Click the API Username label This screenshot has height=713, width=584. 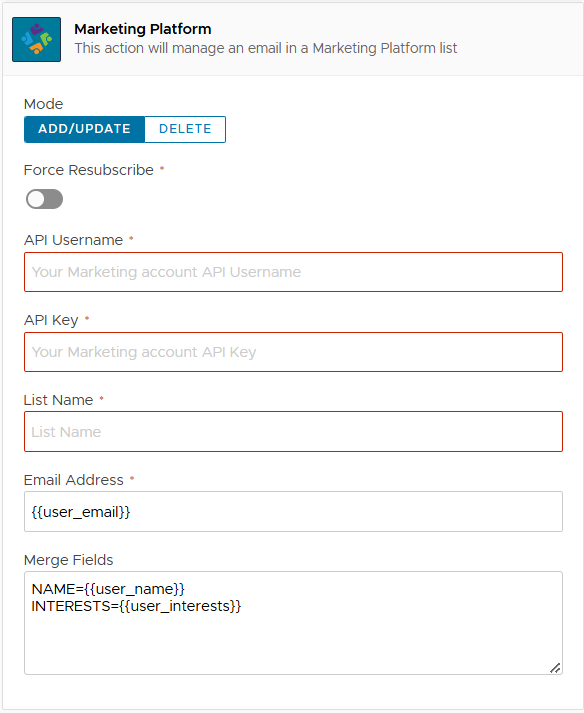click(x=73, y=240)
